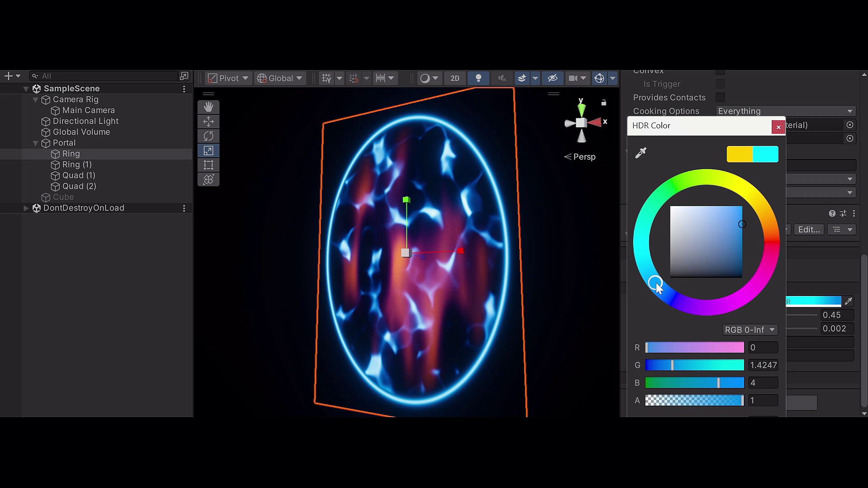Click the eyedropper in HDR Color window

pyautogui.click(x=641, y=153)
